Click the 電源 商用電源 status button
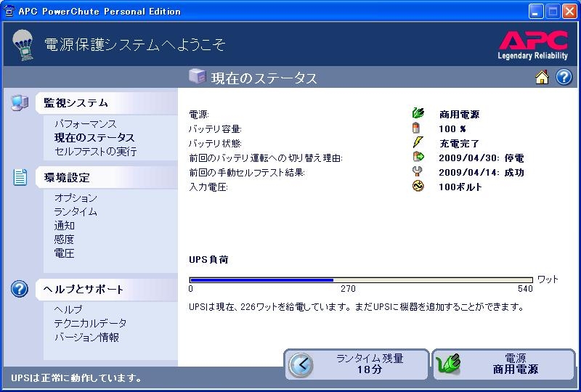This screenshot has width=581, height=392. 504,364
